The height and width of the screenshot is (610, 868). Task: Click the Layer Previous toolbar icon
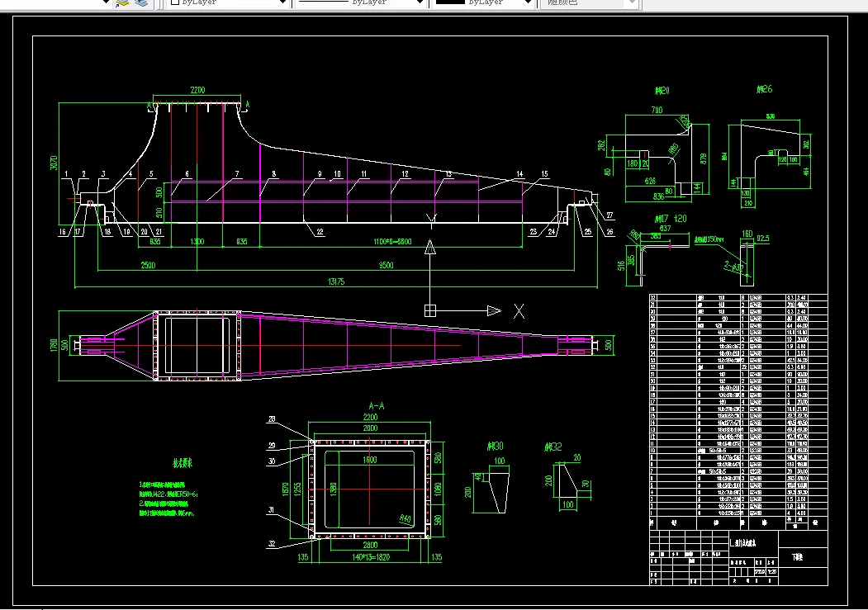[122, 2]
